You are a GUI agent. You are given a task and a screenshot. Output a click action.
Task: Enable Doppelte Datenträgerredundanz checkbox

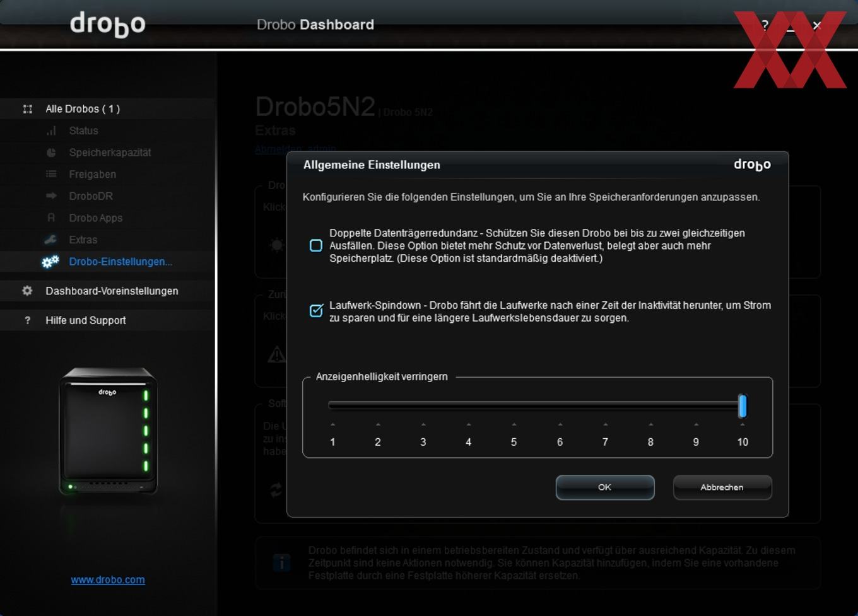[x=316, y=245]
